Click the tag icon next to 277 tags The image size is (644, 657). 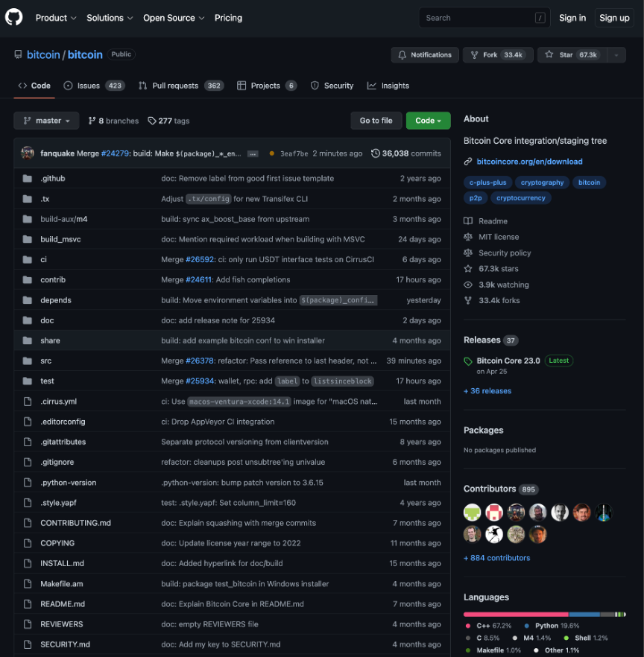point(152,121)
